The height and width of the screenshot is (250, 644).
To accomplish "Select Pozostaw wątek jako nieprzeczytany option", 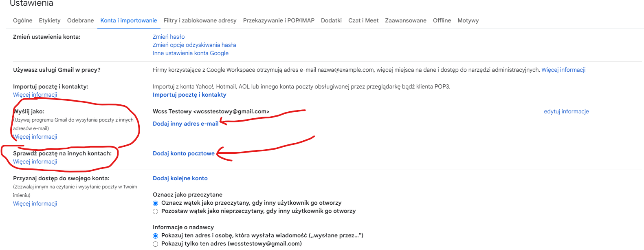I will (155, 211).
